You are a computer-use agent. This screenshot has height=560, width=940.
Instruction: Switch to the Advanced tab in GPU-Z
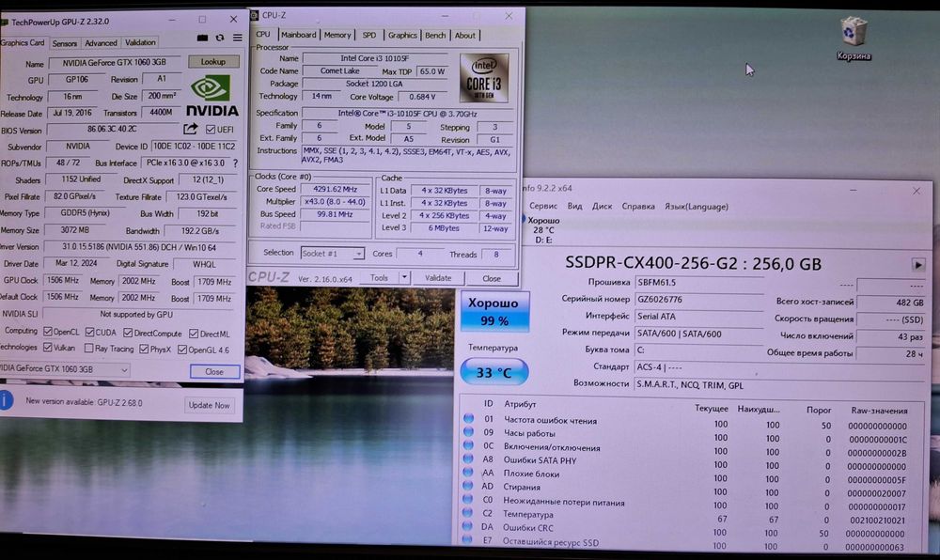point(101,42)
